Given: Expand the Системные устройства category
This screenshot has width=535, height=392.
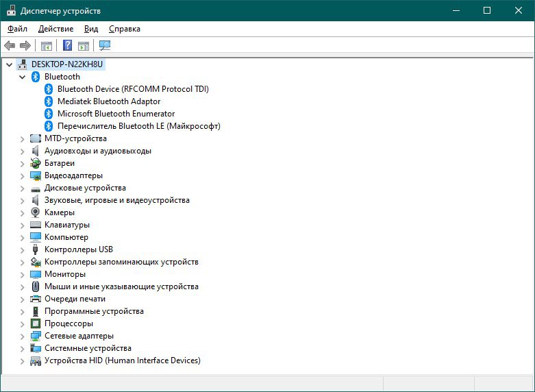Looking at the screenshot, I should coord(23,348).
